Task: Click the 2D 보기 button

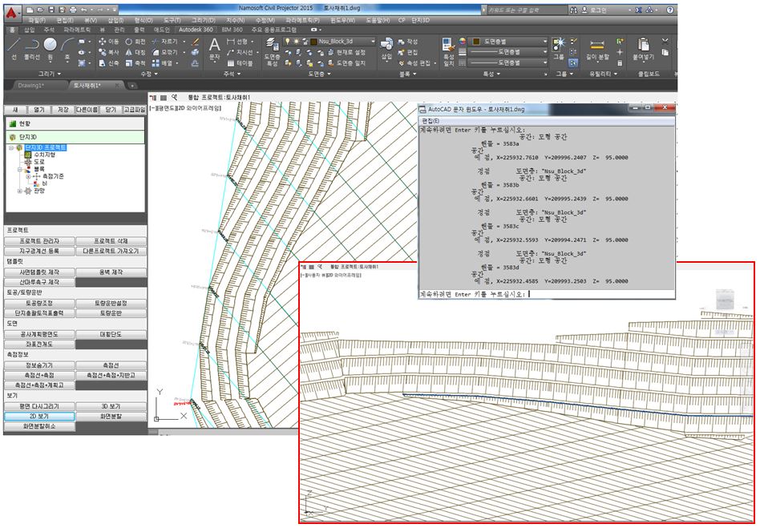Action: pos(39,417)
